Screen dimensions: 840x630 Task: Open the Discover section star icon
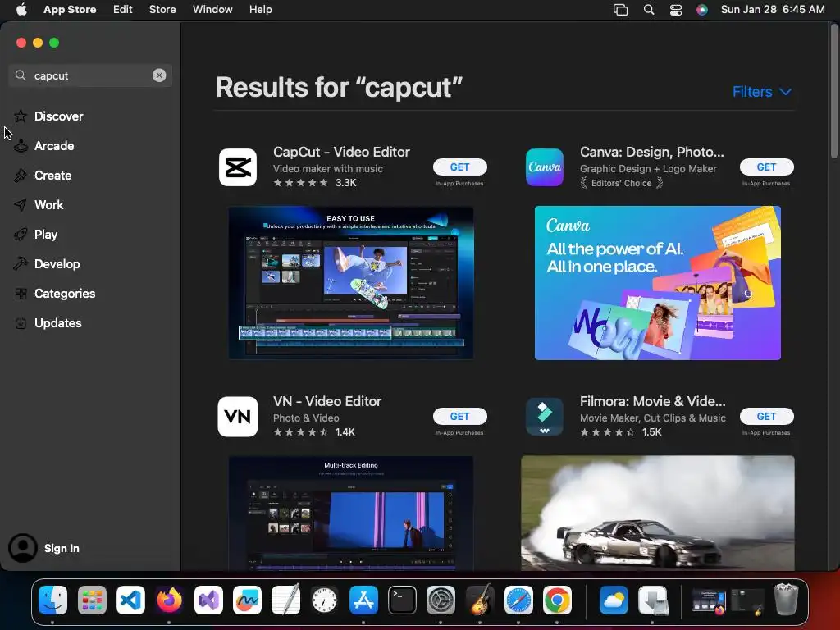21,116
